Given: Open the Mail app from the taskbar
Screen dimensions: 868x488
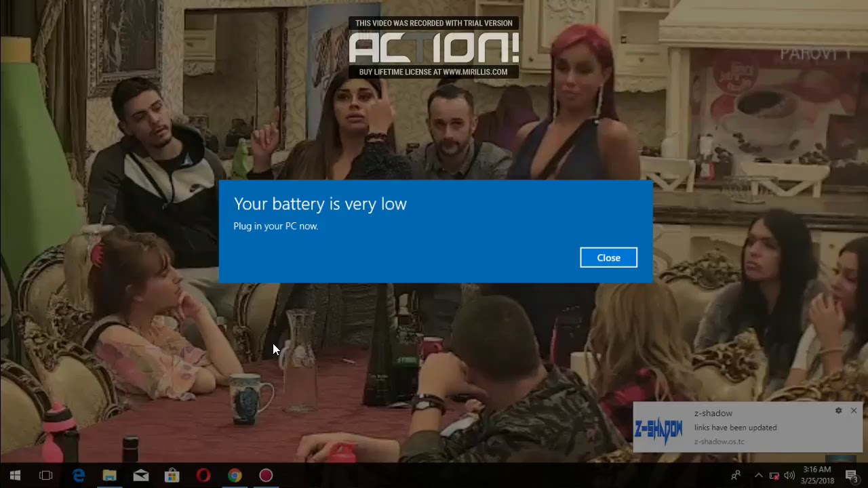Looking at the screenshot, I should click(141, 475).
